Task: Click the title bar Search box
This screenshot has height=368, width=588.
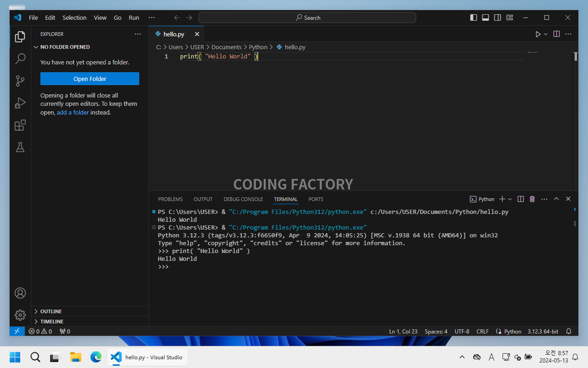Action: tap(307, 17)
